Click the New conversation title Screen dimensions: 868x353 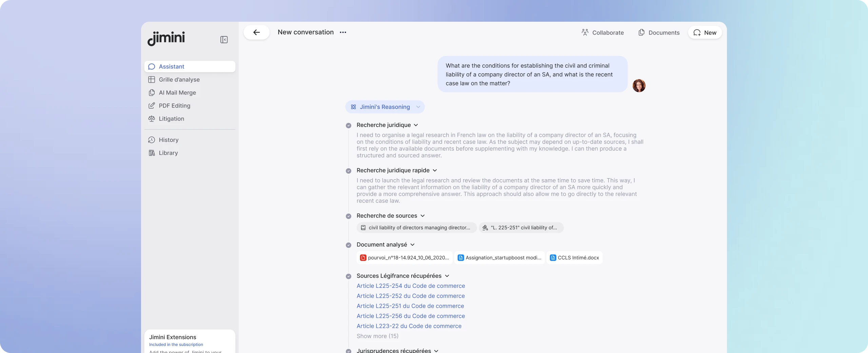pos(305,32)
